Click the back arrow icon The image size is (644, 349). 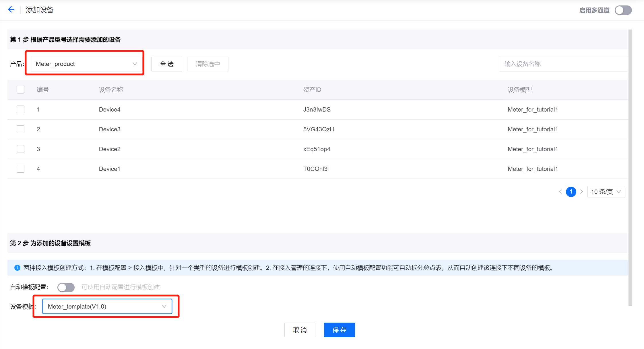point(11,9)
